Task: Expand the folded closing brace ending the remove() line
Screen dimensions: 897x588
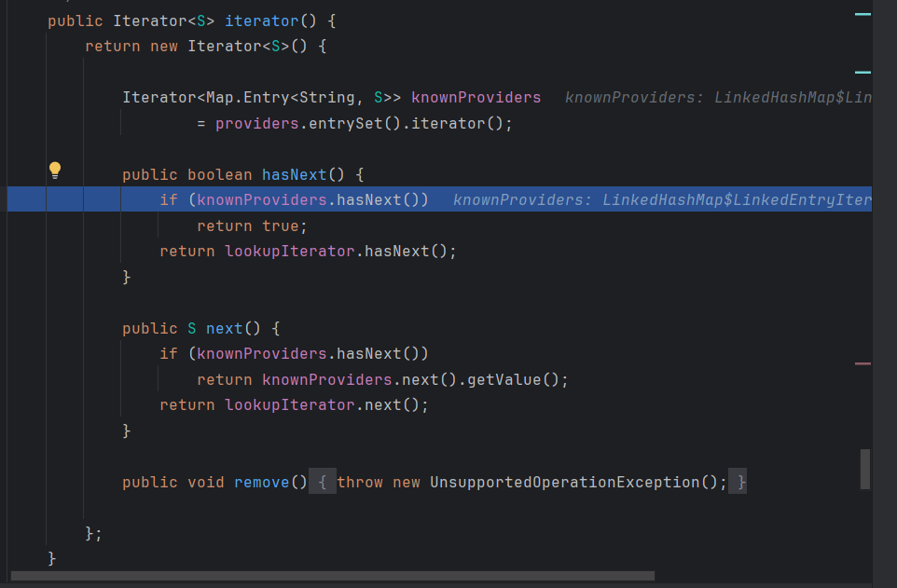Action: click(x=738, y=482)
